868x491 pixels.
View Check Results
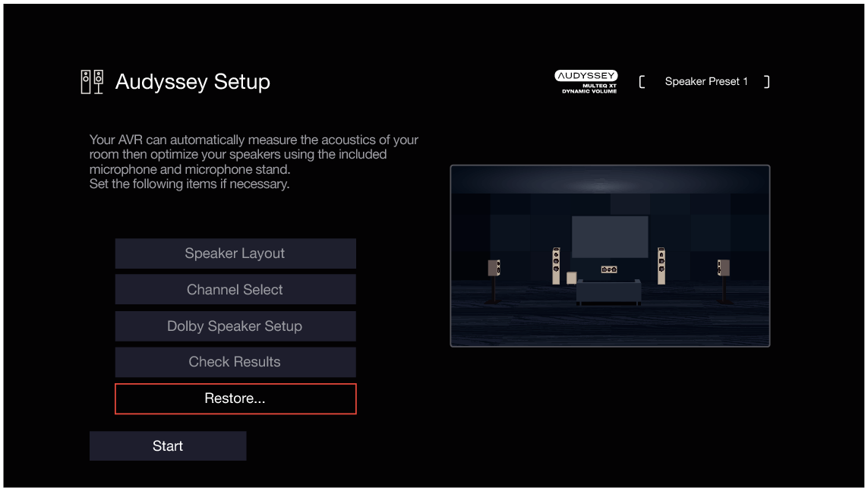[235, 362]
